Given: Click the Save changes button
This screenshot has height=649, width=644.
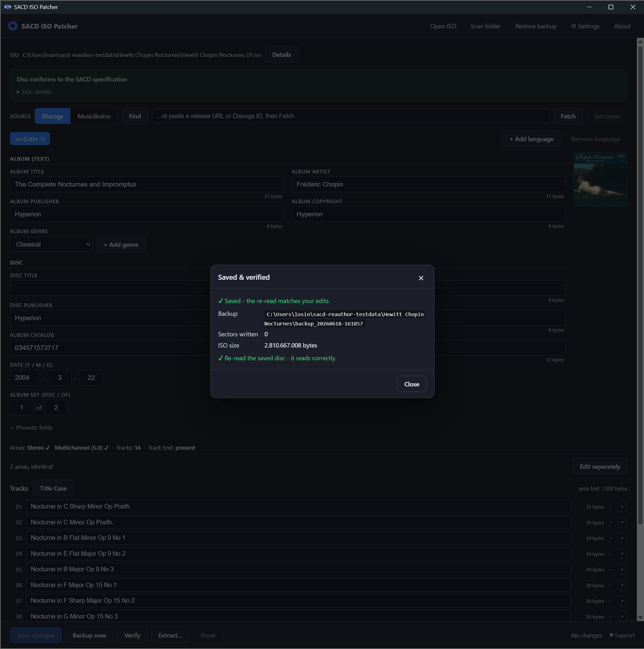Looking at the screenshot, I should click(x=36, y=635).
